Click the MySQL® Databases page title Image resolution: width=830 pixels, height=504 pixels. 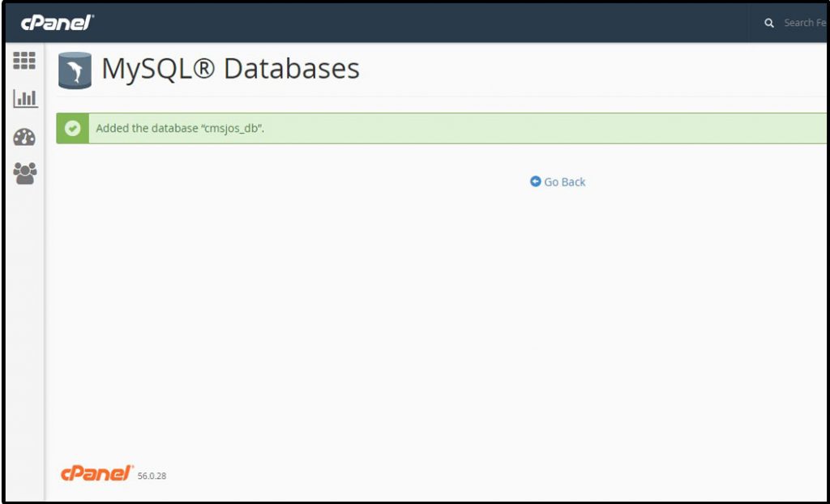point(230,69)
